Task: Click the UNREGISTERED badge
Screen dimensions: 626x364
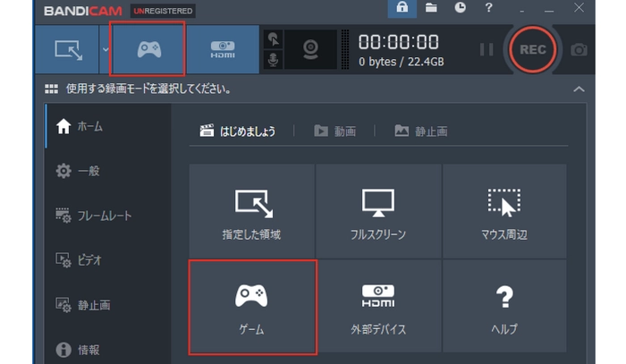Action: tap(163, 11)
